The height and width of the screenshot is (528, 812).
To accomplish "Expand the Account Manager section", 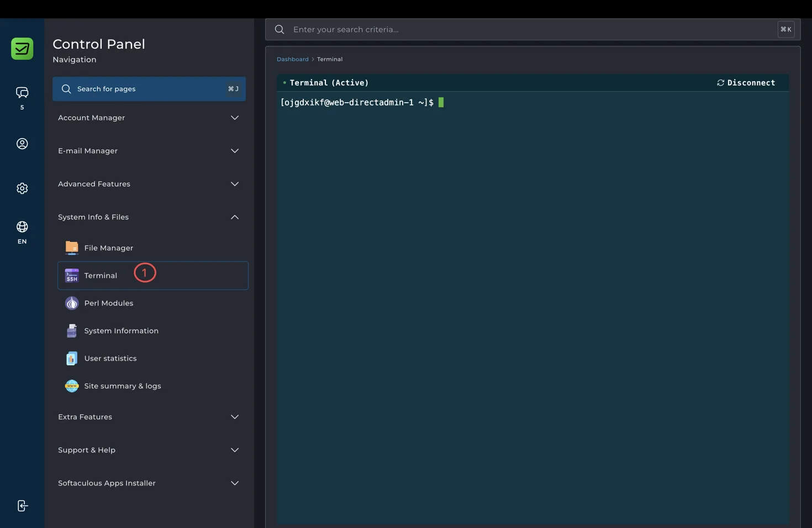I will click(x=149, y=118).
